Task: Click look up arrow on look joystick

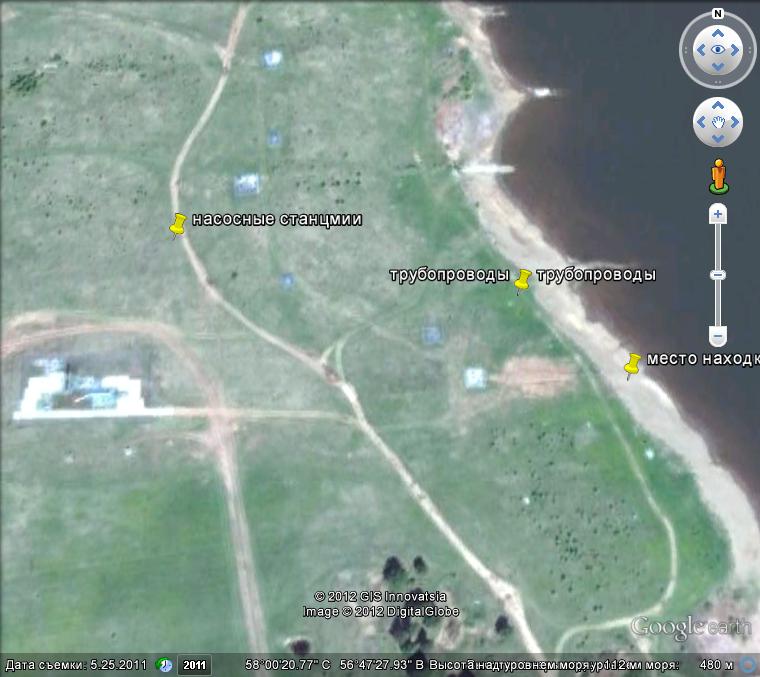Action: tap(718, 32)
